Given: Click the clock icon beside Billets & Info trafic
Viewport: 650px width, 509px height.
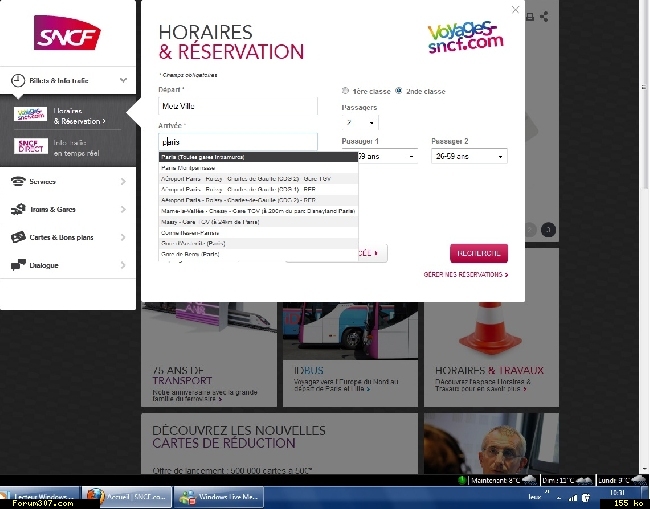Looking at the screenshot, I should pos(18,80).
